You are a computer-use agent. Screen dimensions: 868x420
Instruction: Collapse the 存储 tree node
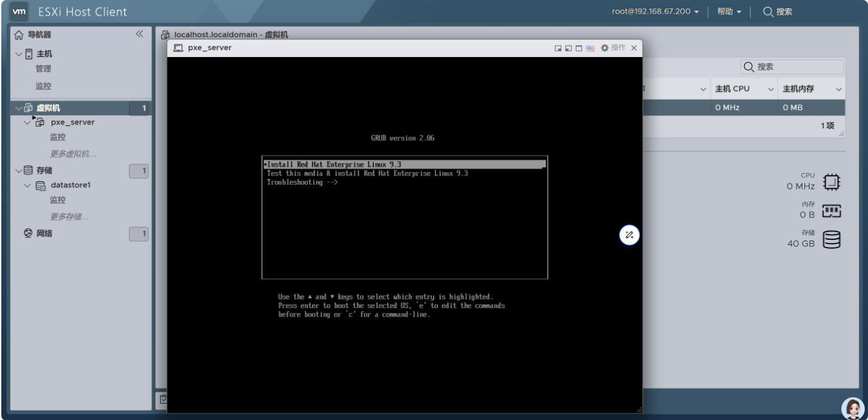(18, 170)
